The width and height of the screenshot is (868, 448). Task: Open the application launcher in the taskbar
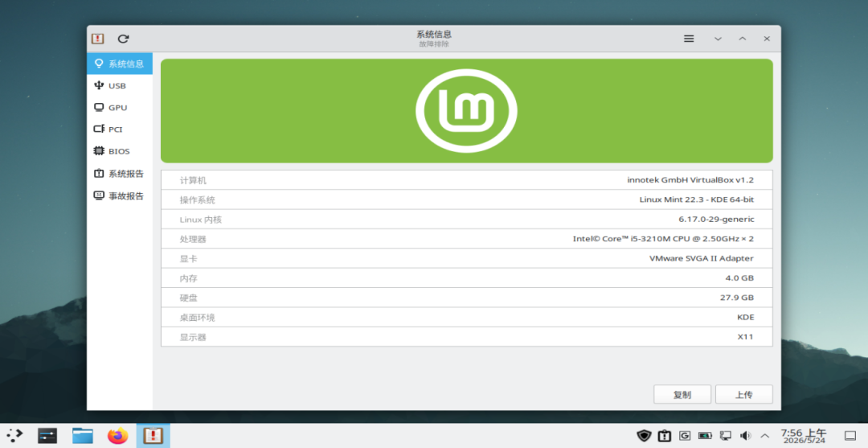(14, 436)
